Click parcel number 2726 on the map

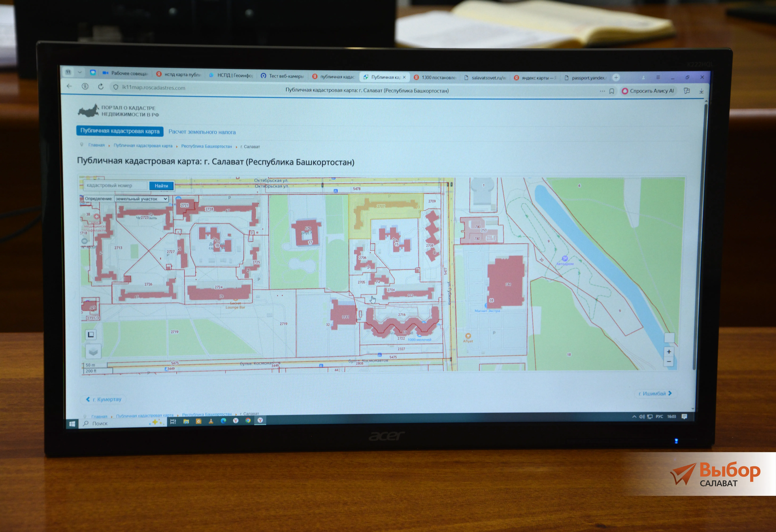pyautogui.click(x=148, y=284)
